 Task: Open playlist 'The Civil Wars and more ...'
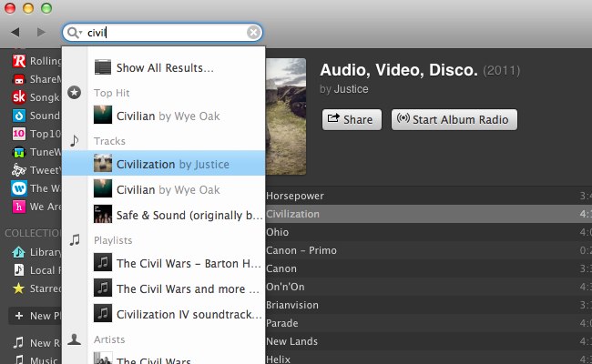[164, 289]
